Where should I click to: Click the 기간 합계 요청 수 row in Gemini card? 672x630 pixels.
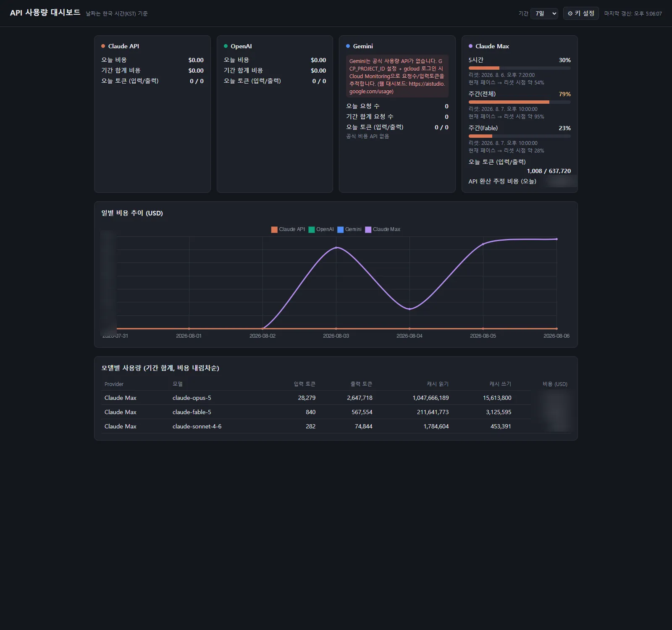point(397,117)
